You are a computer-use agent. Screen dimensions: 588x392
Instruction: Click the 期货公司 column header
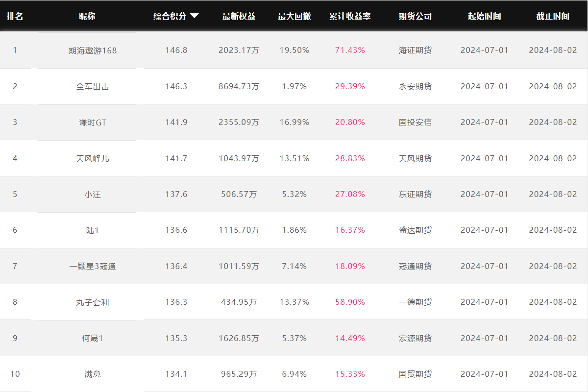[415, 16]
